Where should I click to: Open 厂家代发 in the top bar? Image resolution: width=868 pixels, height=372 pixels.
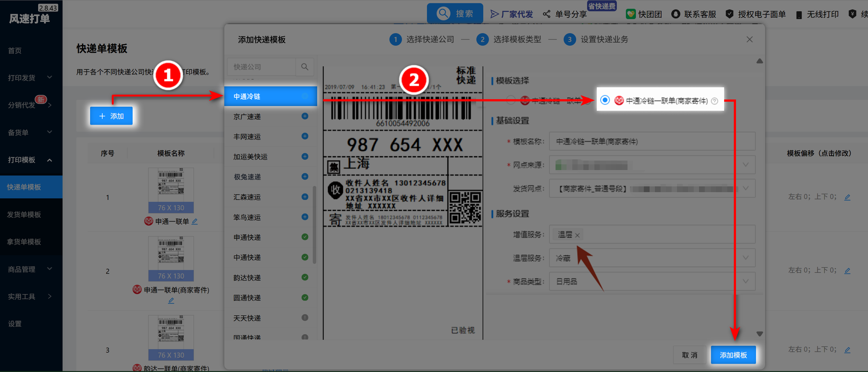pos(511,14)
